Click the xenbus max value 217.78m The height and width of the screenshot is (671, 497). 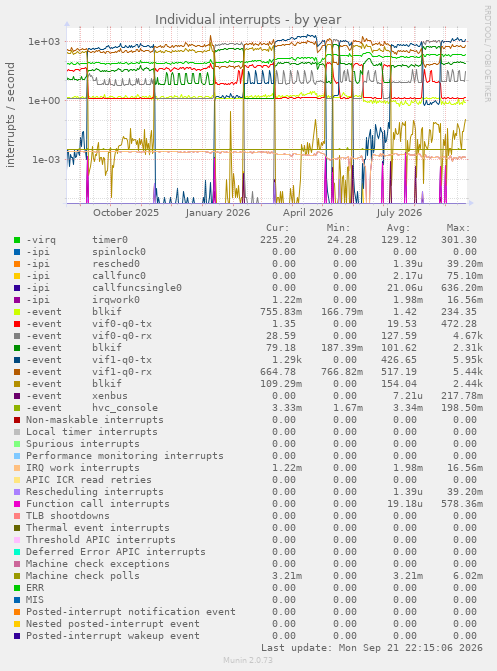462,396
